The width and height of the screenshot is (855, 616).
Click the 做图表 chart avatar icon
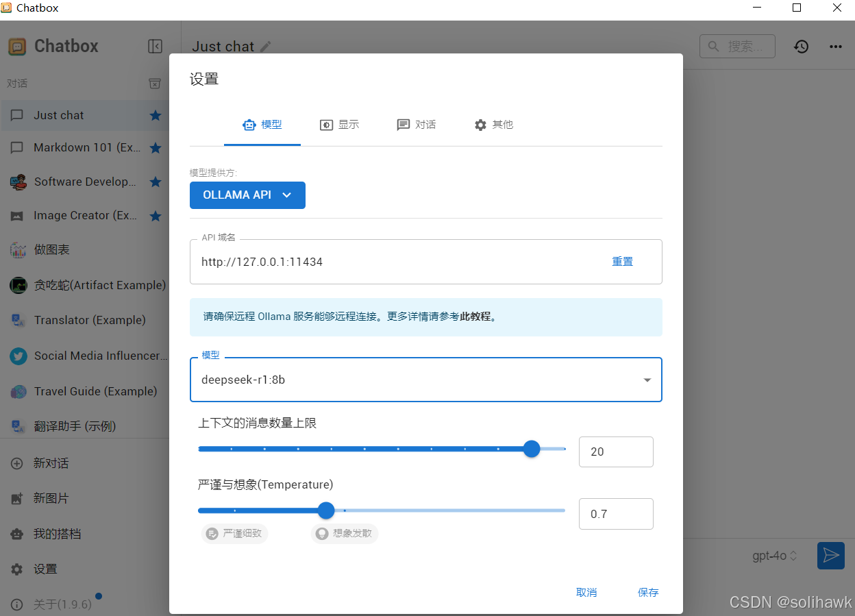tap(18, 250)
